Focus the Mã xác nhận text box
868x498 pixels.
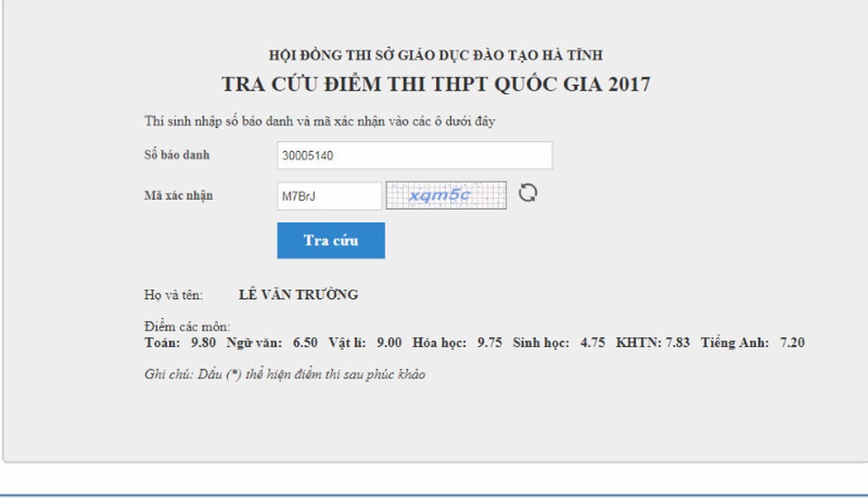(329, 196)
